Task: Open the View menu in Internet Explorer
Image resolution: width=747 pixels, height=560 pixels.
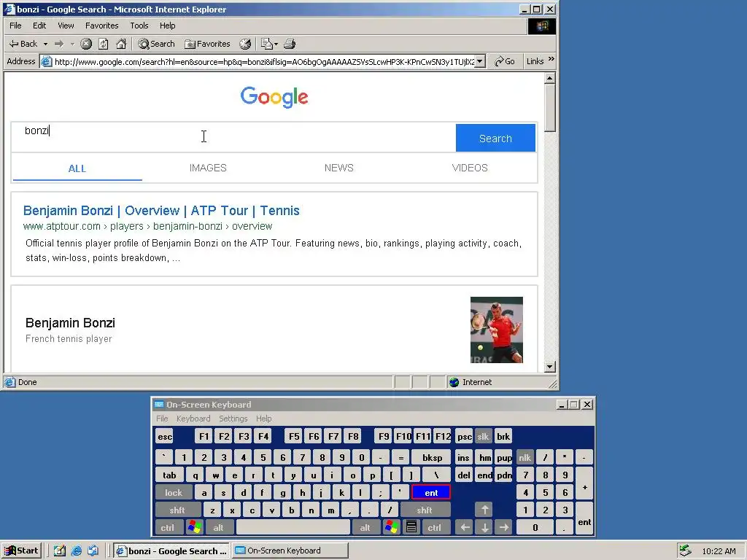Action: pyautogui.click(x=66, y=26)
